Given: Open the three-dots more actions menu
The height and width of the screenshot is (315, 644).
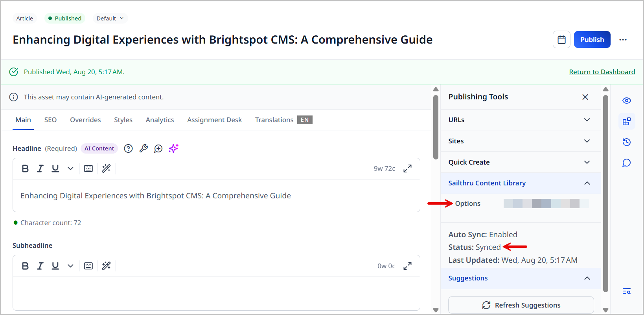Looking at the screenshot, I should pos(623,40).
